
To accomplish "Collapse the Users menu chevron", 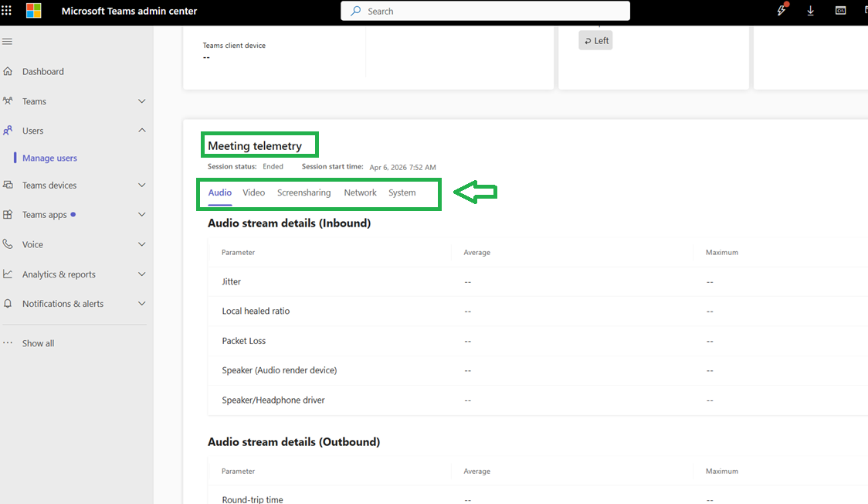I will (x=142, y=130).
